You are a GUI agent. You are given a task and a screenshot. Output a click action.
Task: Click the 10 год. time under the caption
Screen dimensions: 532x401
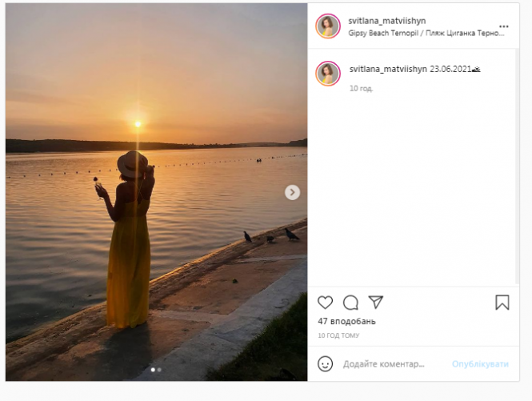pyautogui.click(x=361, y=88)
